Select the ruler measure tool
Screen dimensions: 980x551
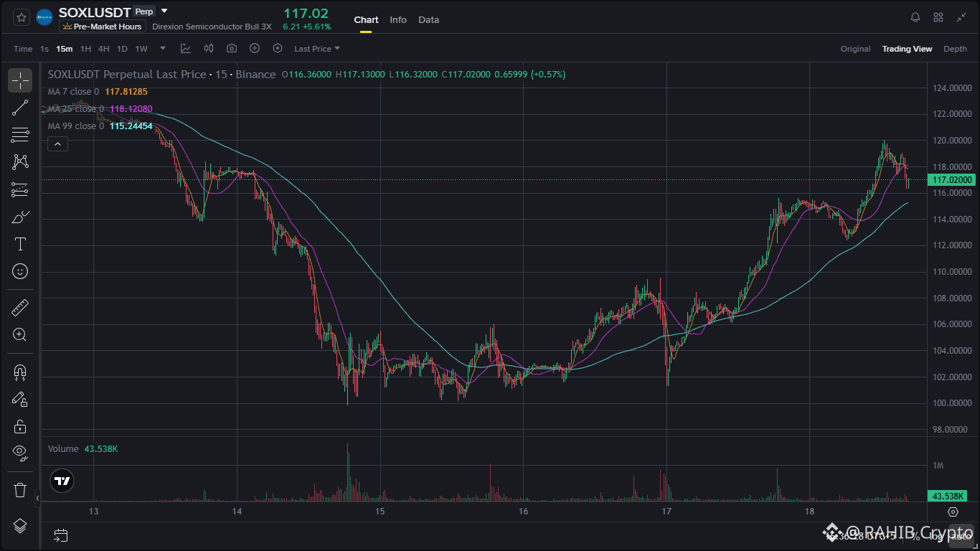tap(20, 309)
